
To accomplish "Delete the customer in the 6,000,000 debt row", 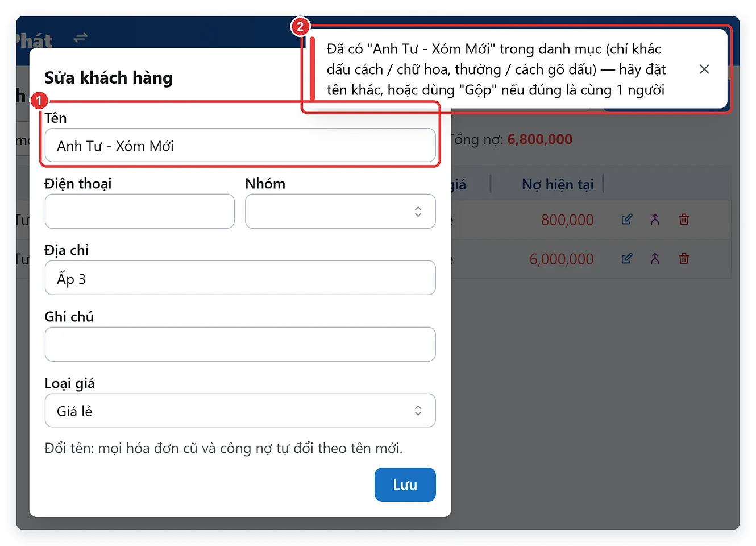I will point(684,259).
